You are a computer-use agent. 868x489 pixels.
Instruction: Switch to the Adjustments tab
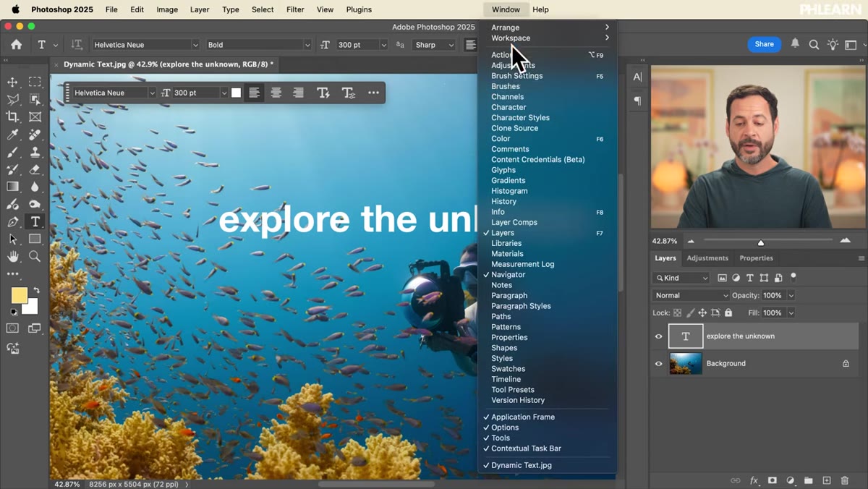pos(707,258)
